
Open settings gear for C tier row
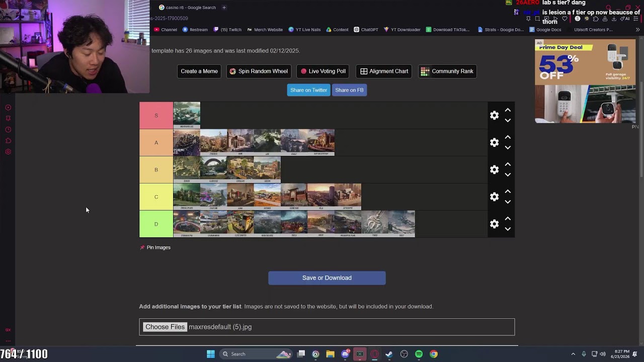(494, 197)
